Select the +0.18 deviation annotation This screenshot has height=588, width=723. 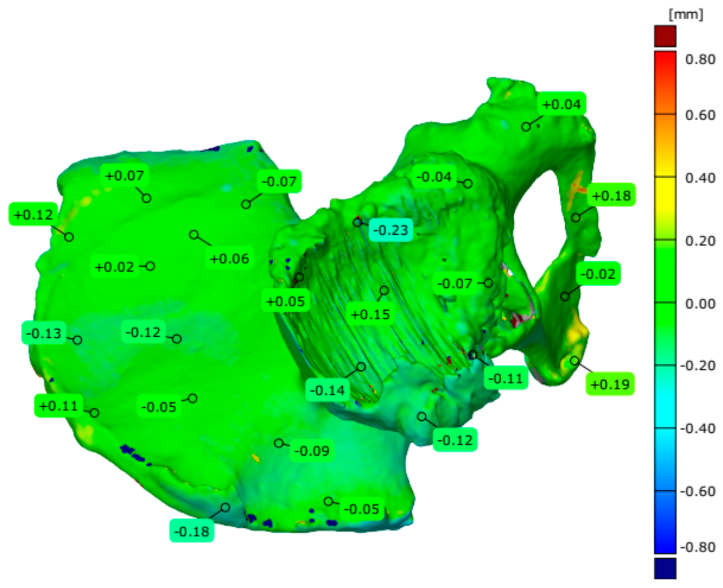[x=611, y=196]
